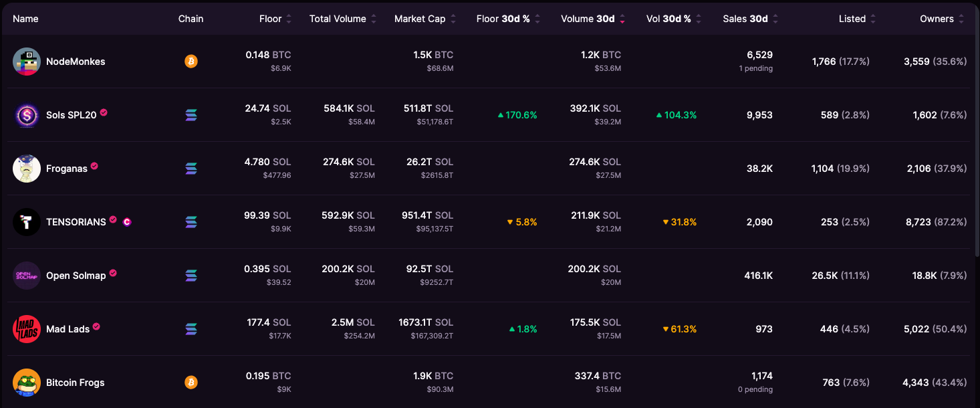This screenshot has height=408, width=980.
Task: Toggle the Volume 30d sort arrows
Action: pos(622,19)
